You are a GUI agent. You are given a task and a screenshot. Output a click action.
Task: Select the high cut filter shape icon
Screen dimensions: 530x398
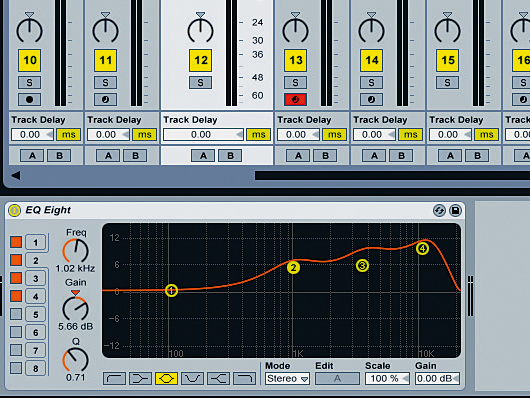[244, 378]
